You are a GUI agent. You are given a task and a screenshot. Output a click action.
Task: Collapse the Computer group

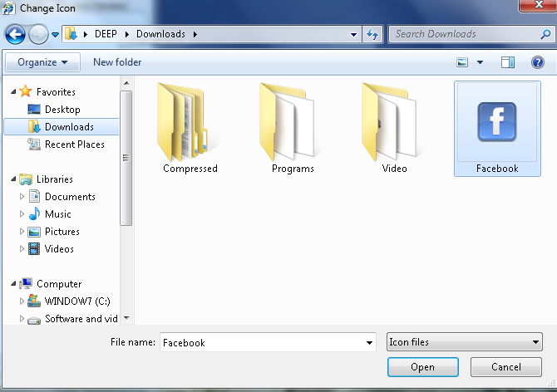click(x=13, y=283)
